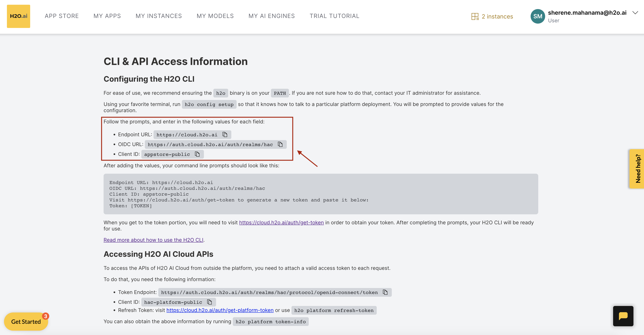Open the APP STORE tab
This screenshot has width=644, height=335.
tap(62, 16)
